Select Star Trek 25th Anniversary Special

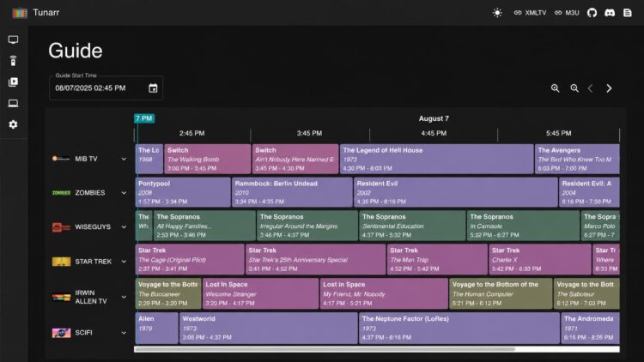tap(315, 259)
